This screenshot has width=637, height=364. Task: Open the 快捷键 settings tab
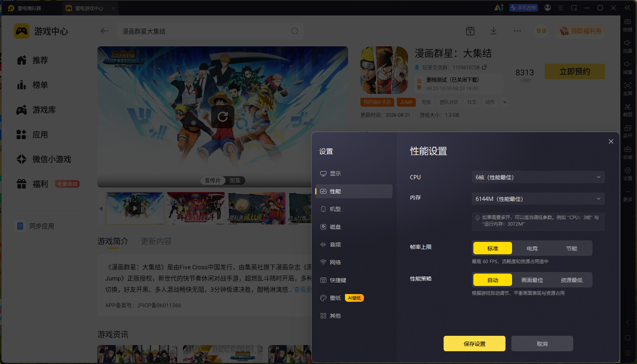[x=354, y=280]
